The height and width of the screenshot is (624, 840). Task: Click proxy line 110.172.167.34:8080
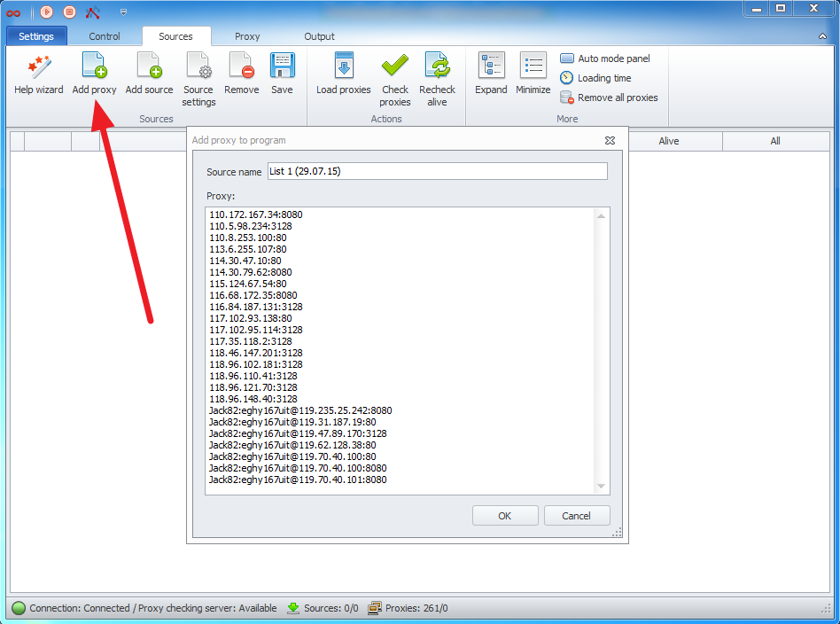point(256,214)
